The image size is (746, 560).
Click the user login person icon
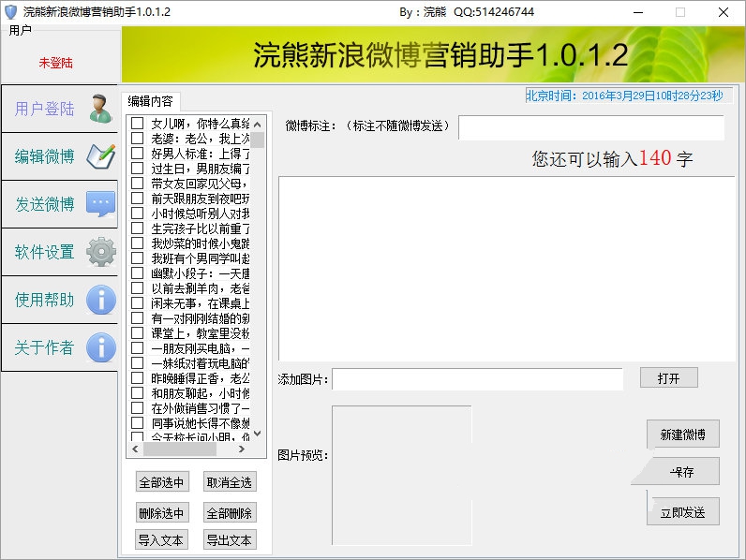click(100, 109)
